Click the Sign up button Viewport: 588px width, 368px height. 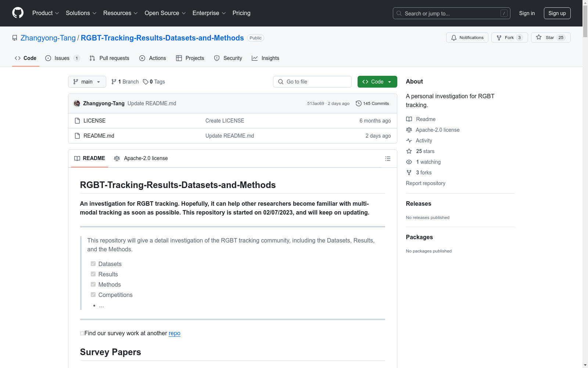pos(557,13)
